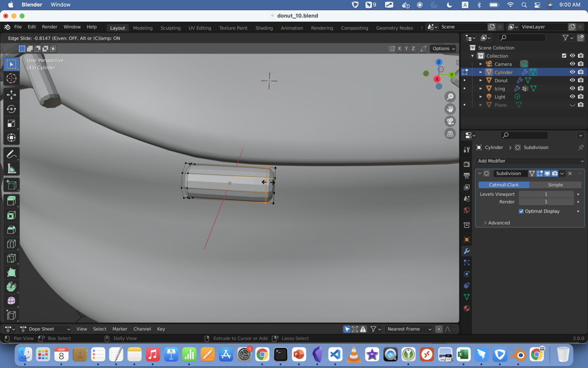Expand the Advanced section of Subdivision
The width and height of the screenshot is (588, 368).
pos(499,223)
